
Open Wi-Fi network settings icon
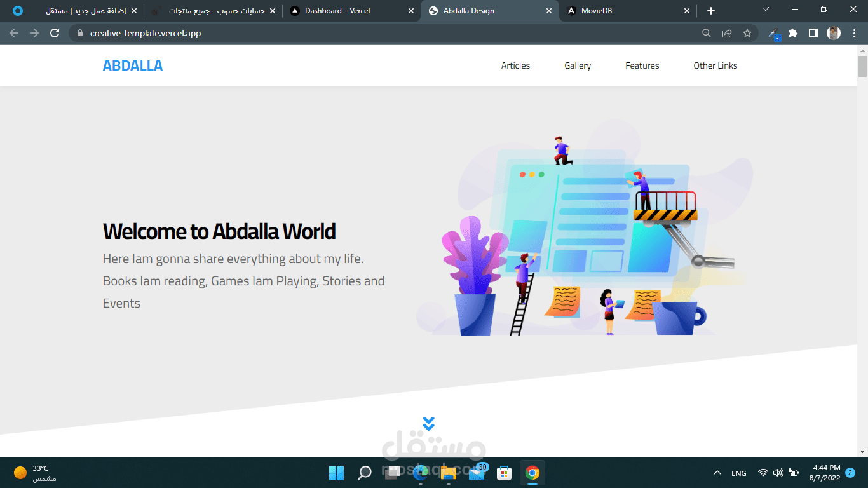[763, 473]
